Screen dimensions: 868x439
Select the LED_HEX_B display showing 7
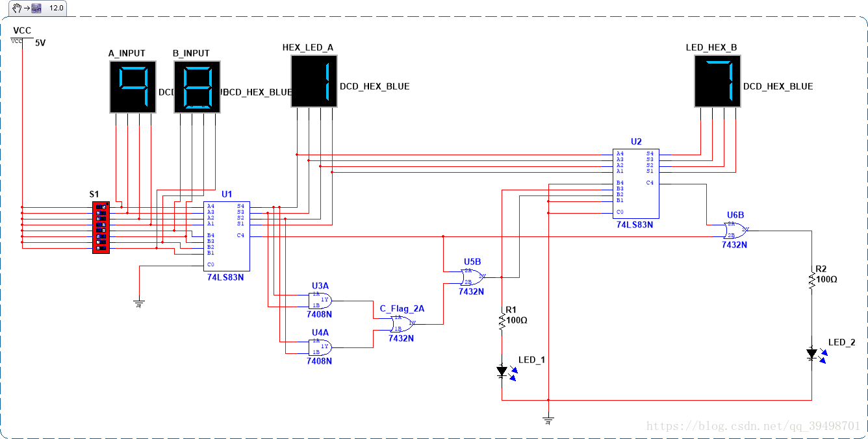point(718,81)
